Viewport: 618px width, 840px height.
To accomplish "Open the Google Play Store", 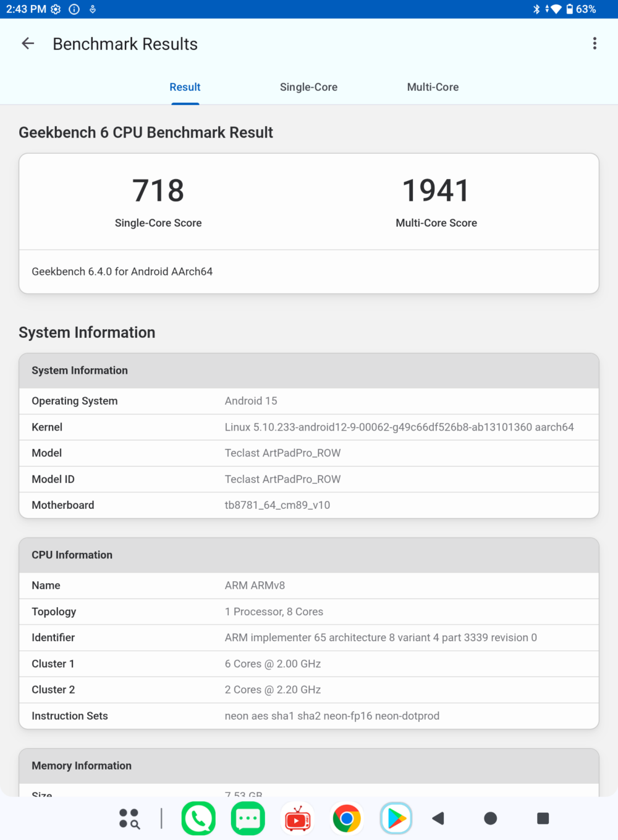I will (x=396, y=818).
